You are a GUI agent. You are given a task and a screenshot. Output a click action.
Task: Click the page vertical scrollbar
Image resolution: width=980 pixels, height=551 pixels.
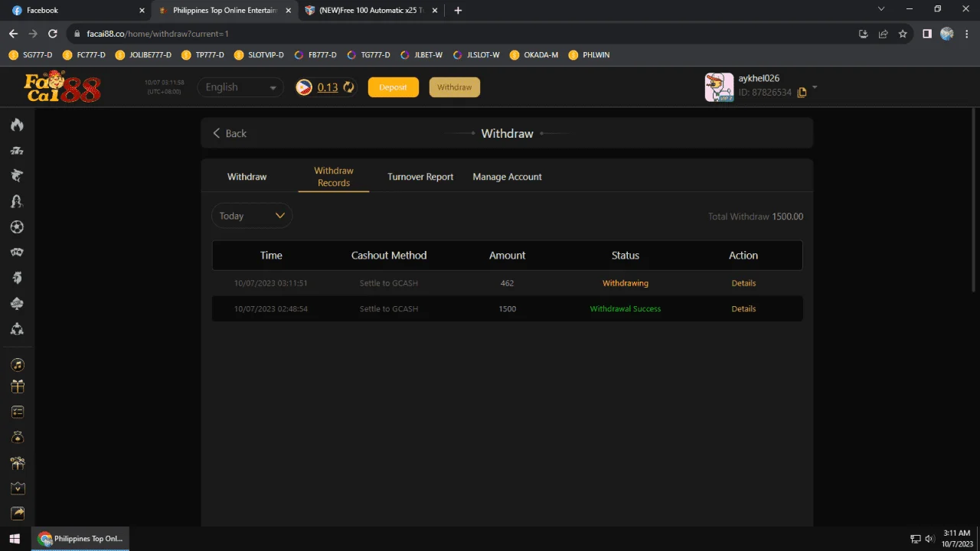[975, 199]
